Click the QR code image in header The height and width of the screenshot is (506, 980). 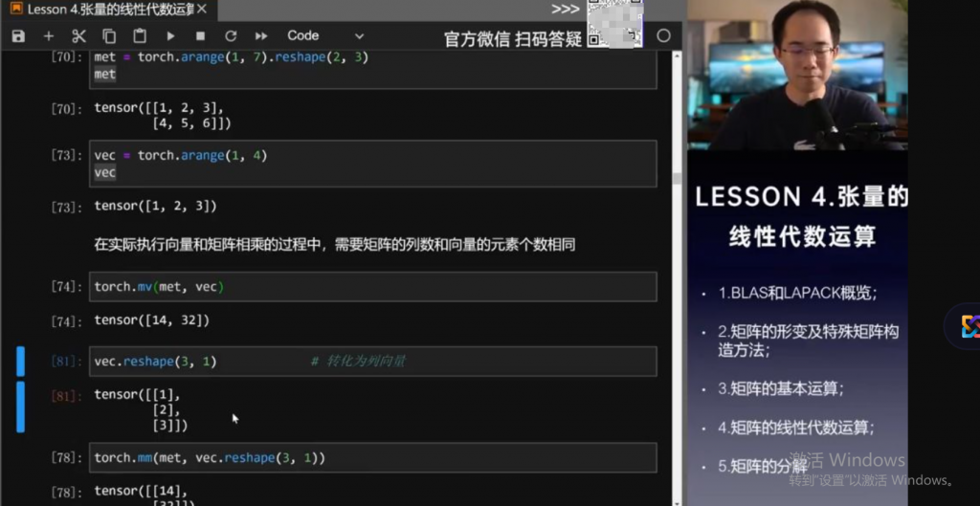615,24
